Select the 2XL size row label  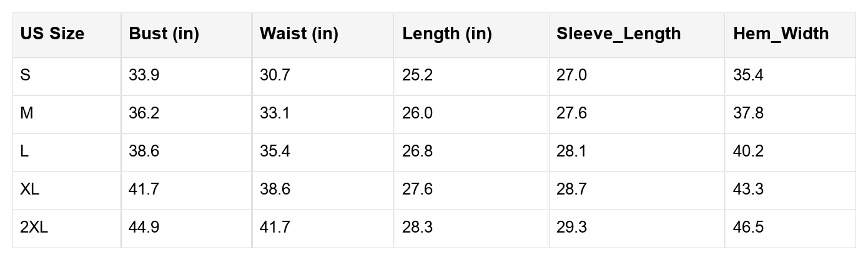pos(34,228)
